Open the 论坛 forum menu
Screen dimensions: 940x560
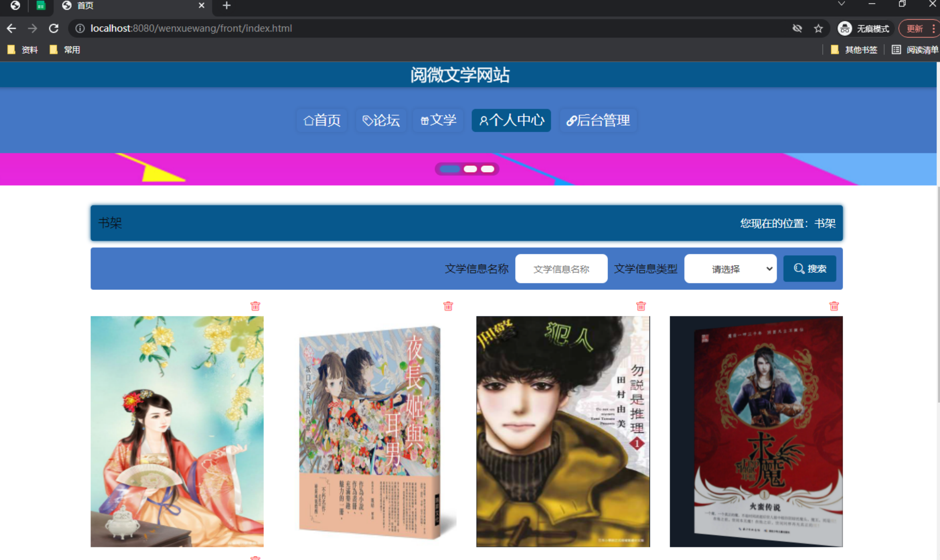click(381, 120)
